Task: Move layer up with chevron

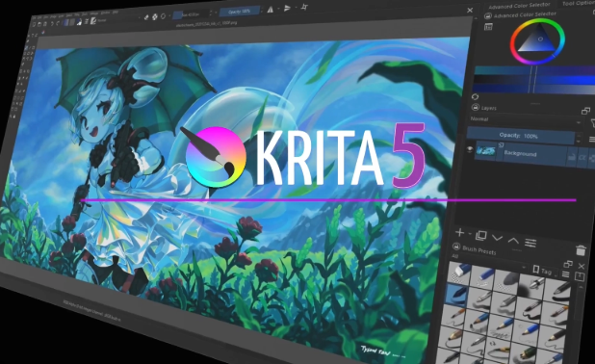Action: pos(513,240)
